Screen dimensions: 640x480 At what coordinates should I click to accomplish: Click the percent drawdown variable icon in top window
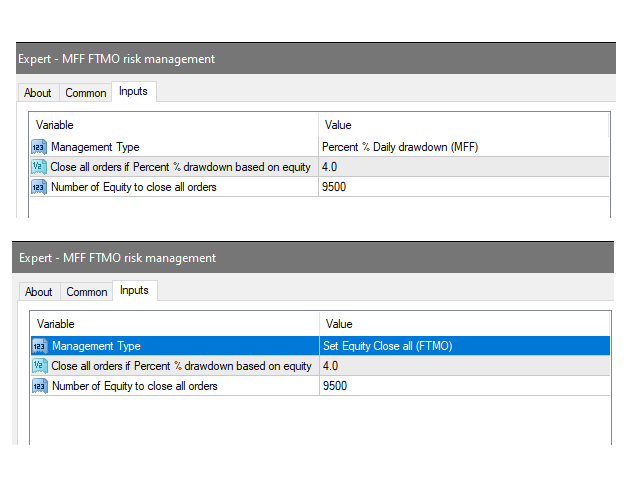click(39, 167)
